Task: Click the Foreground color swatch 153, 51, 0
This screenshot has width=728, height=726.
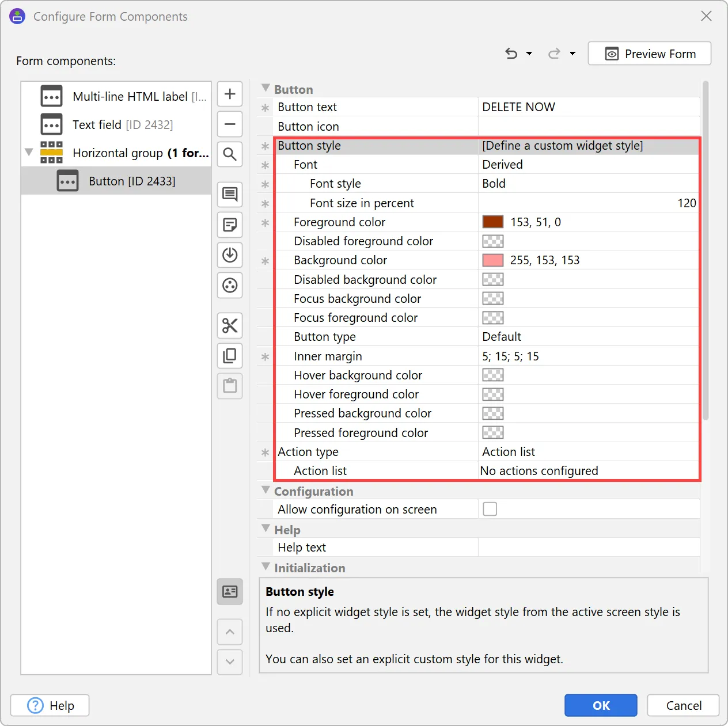Action: (492, 222)
